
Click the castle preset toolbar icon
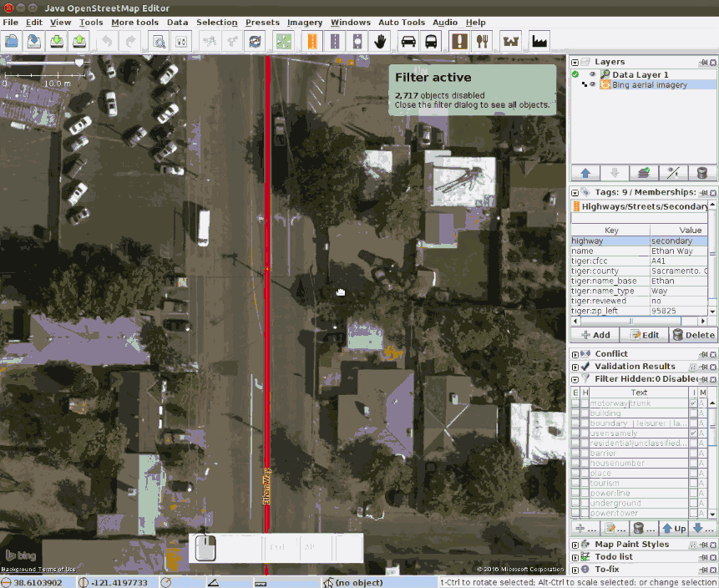(510, 41)
